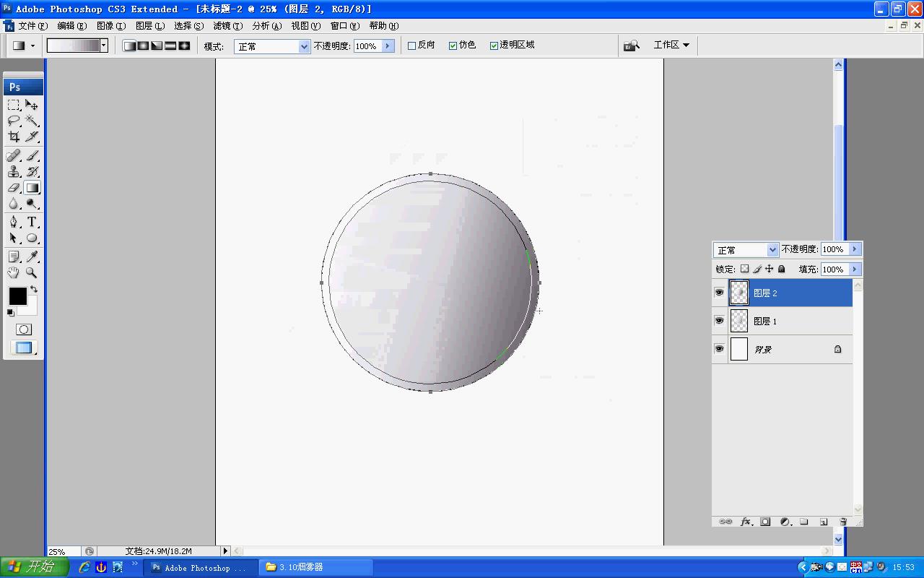Open the 窗口 (Window) menu

[344, 25]
